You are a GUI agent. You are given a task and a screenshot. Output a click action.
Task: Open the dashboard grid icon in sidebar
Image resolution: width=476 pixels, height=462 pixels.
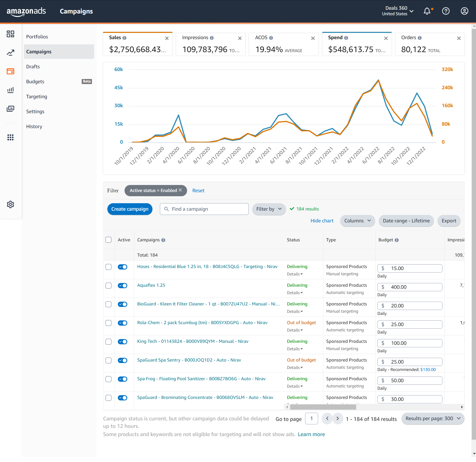10,34
